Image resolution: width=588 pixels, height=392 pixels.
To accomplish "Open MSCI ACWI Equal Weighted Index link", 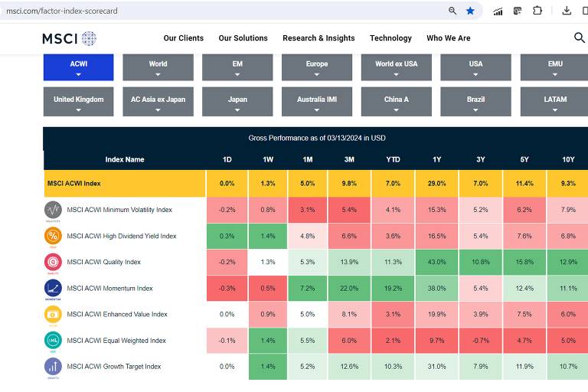I will [116, 340].
